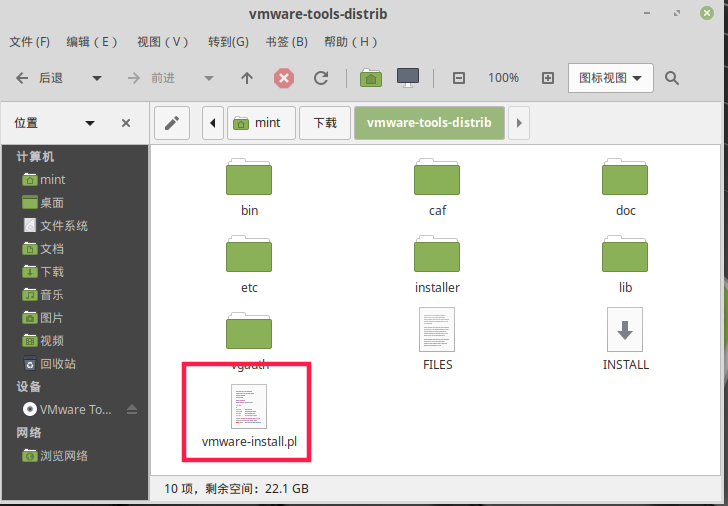Select VMware Tools disc in sidebar
Image resolution: width=728 pixels, height=506 pixels.
67,409
